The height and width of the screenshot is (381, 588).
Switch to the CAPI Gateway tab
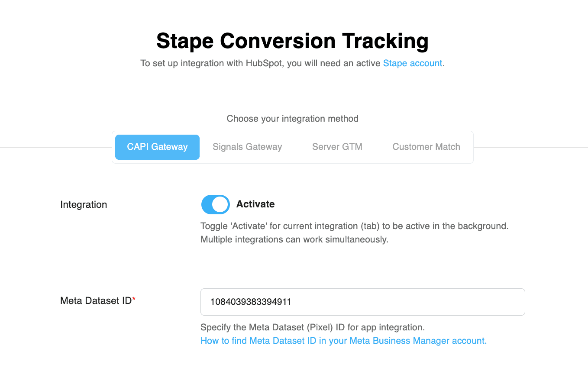pyautogui.click(x=157, y=147)
